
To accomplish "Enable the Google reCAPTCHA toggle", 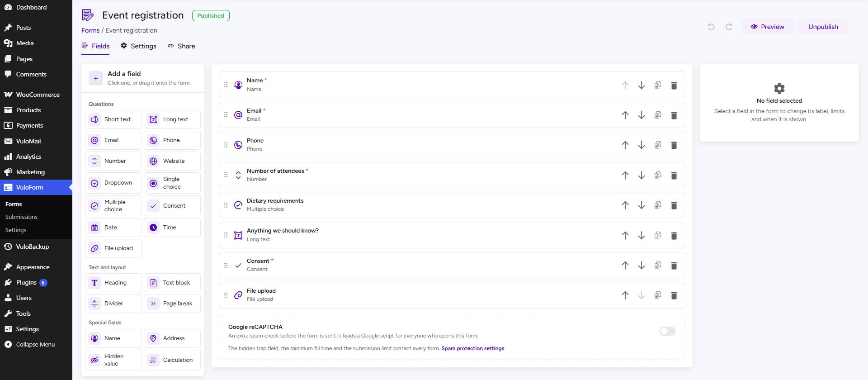I will pyautogui.click(x=668, y=331).
